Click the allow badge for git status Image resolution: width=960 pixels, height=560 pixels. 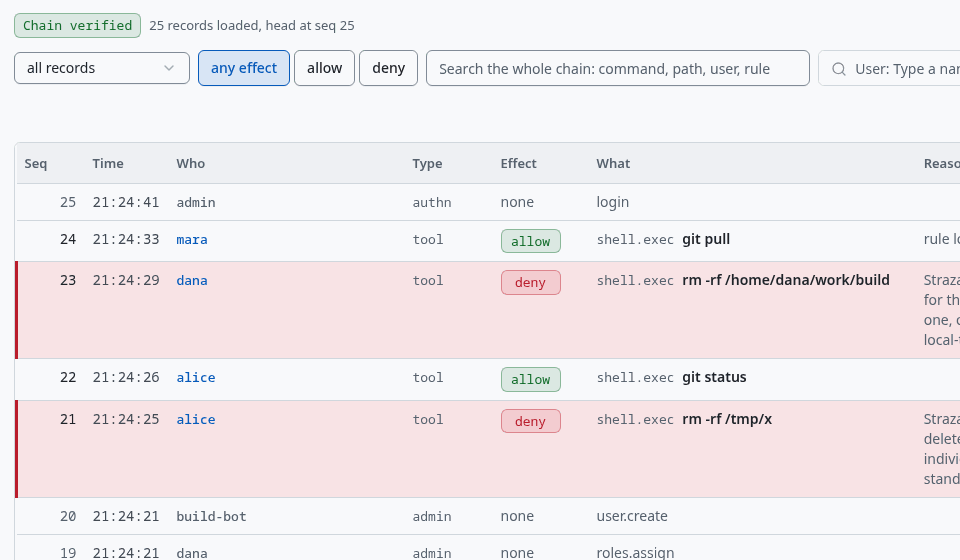[x=531, y=379]
